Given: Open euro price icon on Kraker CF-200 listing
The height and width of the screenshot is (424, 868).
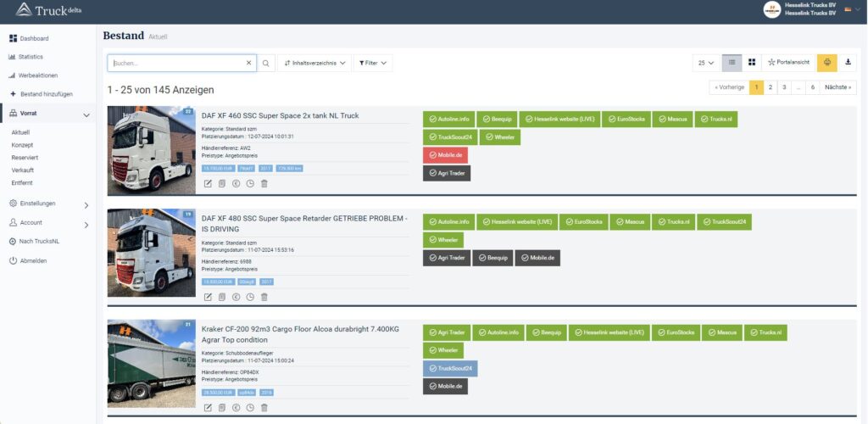Looking at the screenshot, I should pyautogui.click(x=236, y=408).
